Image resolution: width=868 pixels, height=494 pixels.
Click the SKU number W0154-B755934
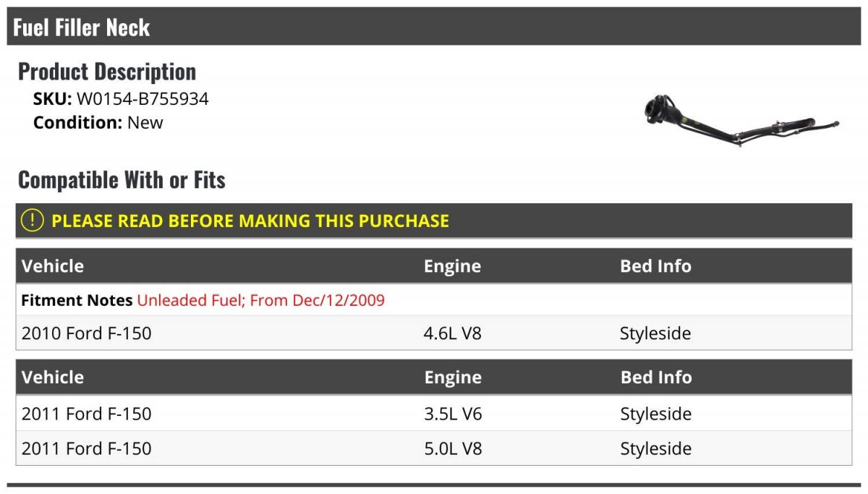[142, 99]
